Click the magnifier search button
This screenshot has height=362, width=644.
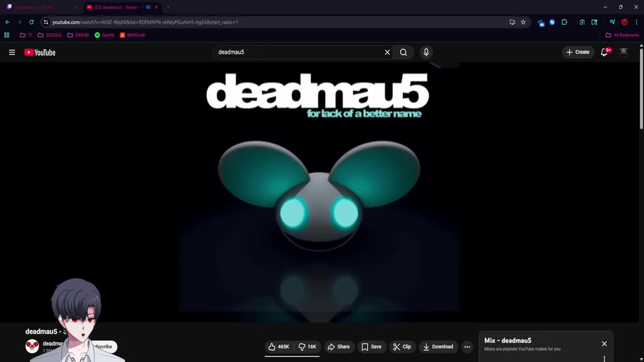pos(404,52)
